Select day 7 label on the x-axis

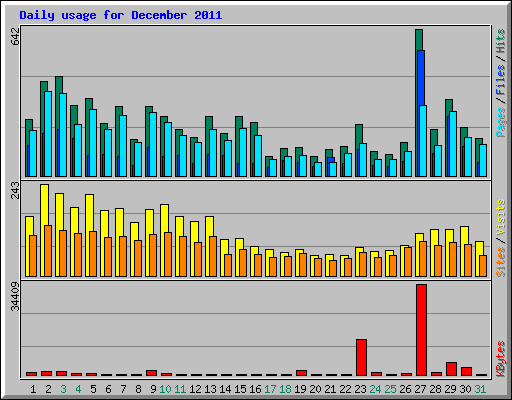[123, 389]
